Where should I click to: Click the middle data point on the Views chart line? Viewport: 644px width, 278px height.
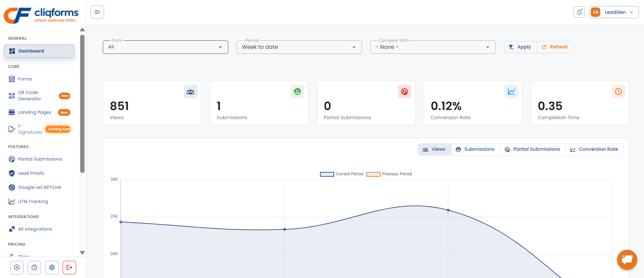[285, 230]
